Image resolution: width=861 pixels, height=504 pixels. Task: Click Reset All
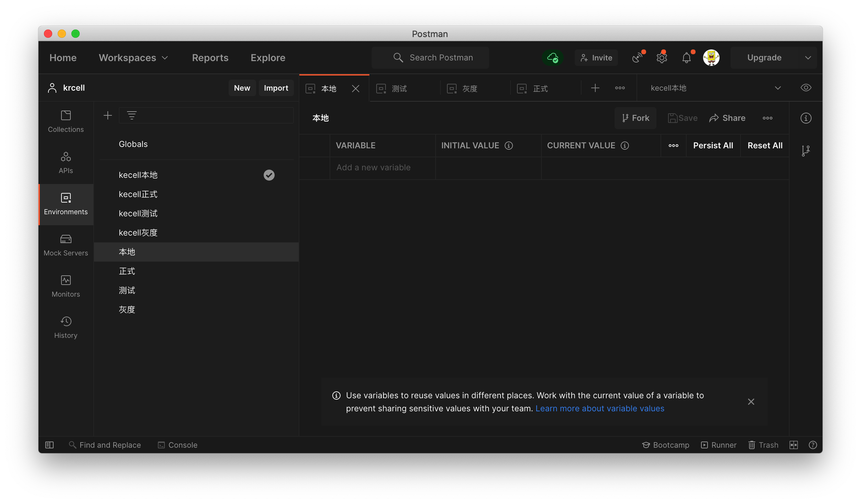pyautogui.click(x=765, y=146)
